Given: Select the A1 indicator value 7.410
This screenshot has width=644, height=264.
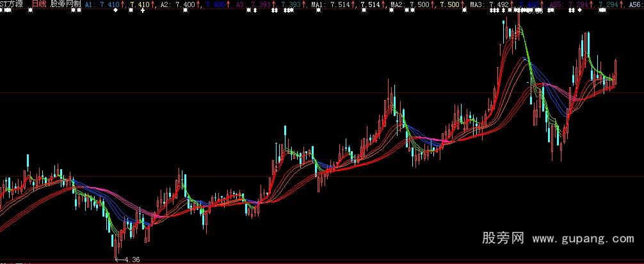Looking at the screenshot, I should click(109, 4).
